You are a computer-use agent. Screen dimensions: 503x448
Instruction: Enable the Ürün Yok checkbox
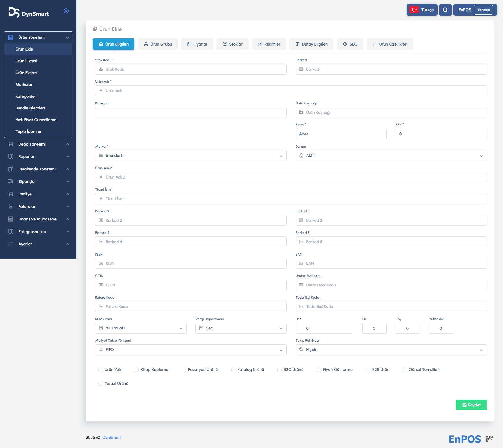tap(100, 370)
